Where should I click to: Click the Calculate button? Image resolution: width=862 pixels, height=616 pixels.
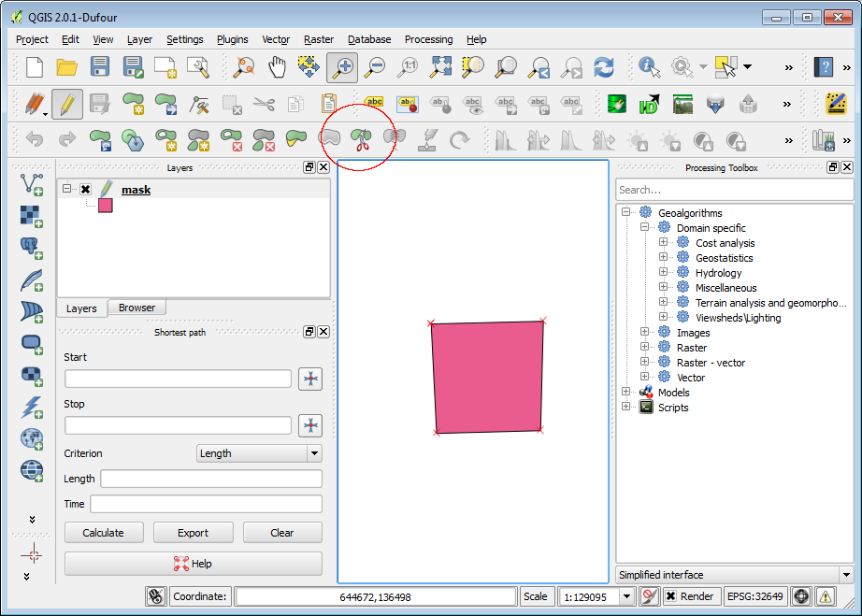tap(104, 532)
